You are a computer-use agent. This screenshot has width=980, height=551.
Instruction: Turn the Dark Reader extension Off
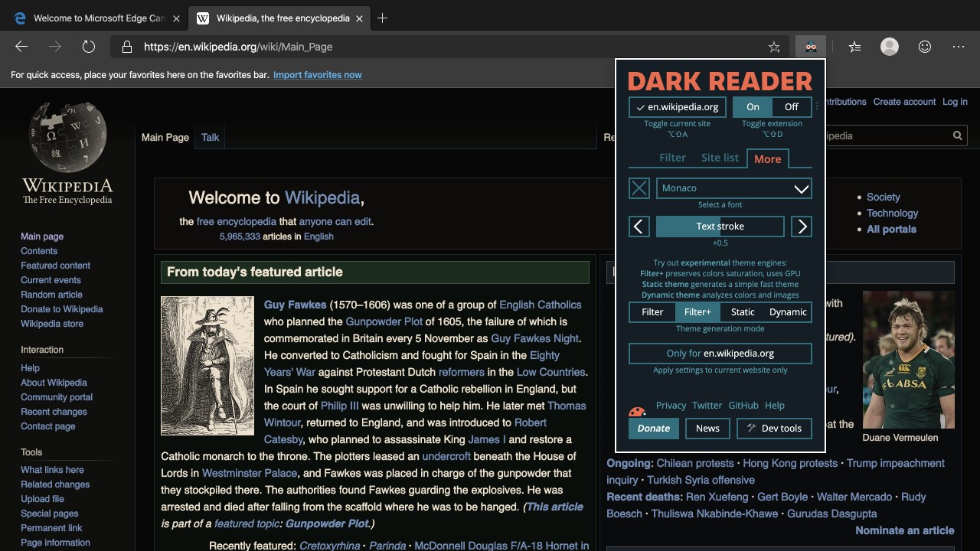pos(792,107)
